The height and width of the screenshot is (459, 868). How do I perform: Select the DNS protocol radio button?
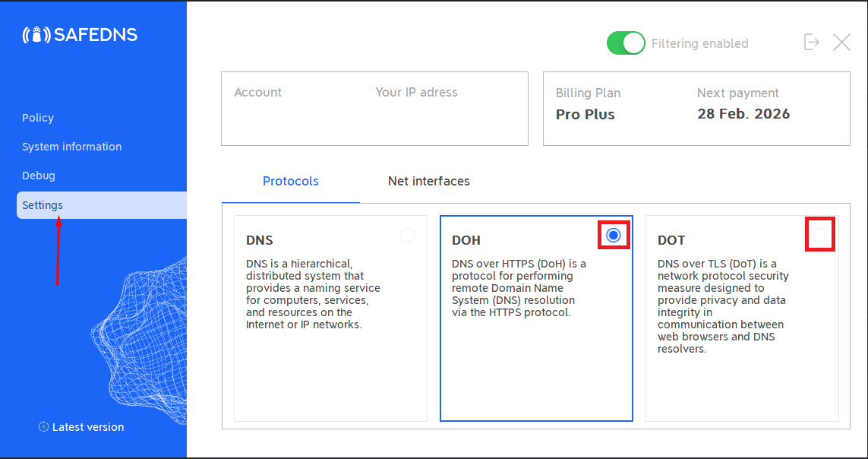click(408, 236)
